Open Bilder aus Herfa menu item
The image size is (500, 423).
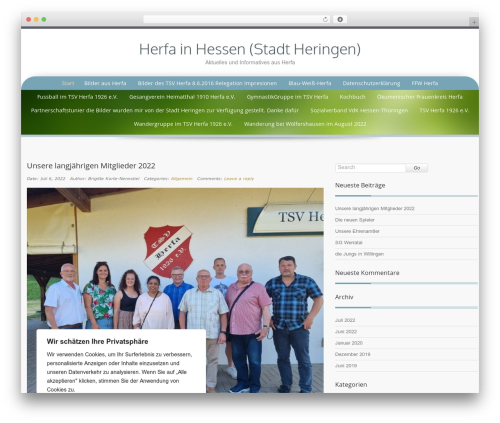point(105,83)
